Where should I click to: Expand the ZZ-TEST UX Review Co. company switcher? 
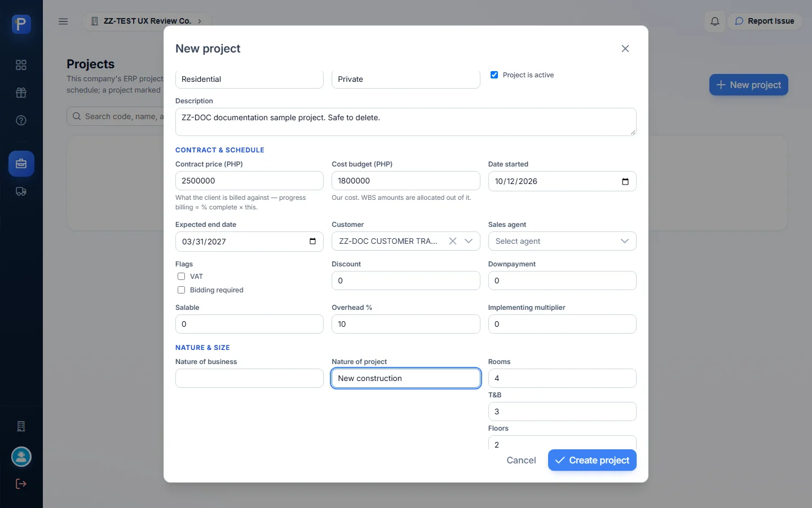(147, 21)
